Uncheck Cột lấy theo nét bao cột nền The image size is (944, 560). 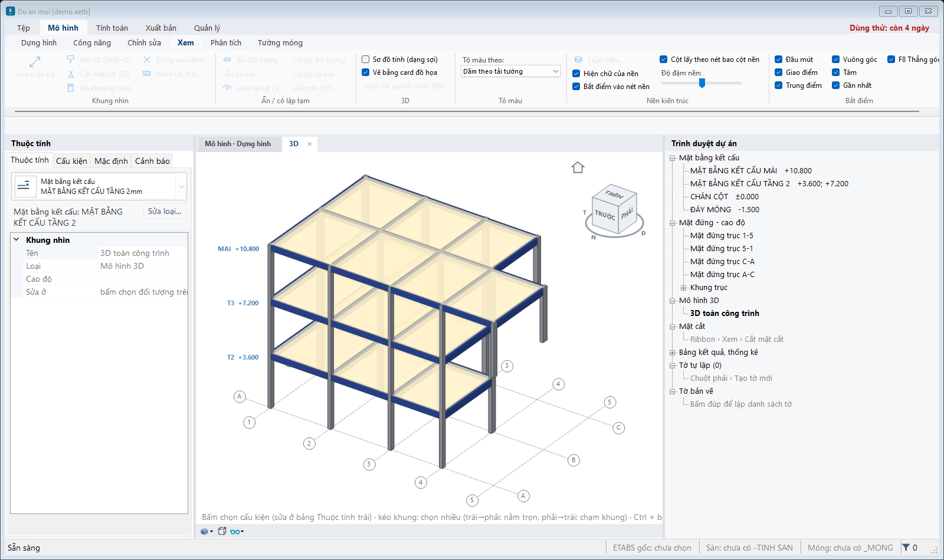[664, 60]
